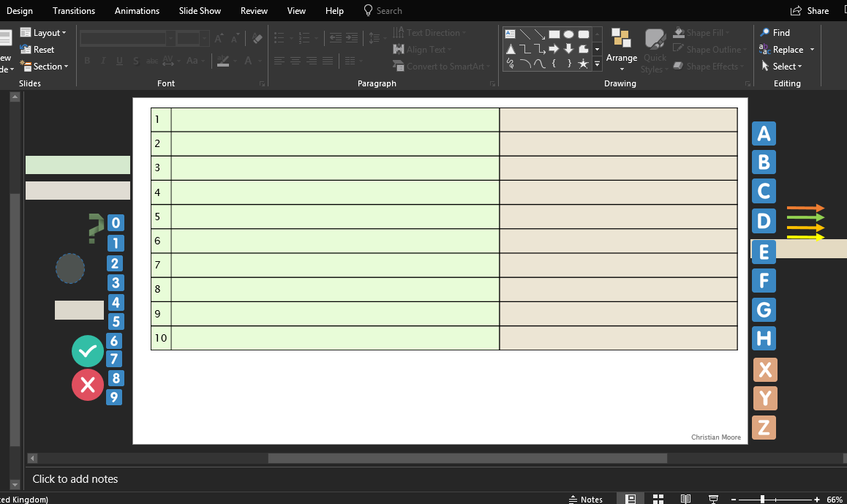This screenshot has height=504, width=847.
Task: Click the letter A blue tile
Action: coord(764,133)
